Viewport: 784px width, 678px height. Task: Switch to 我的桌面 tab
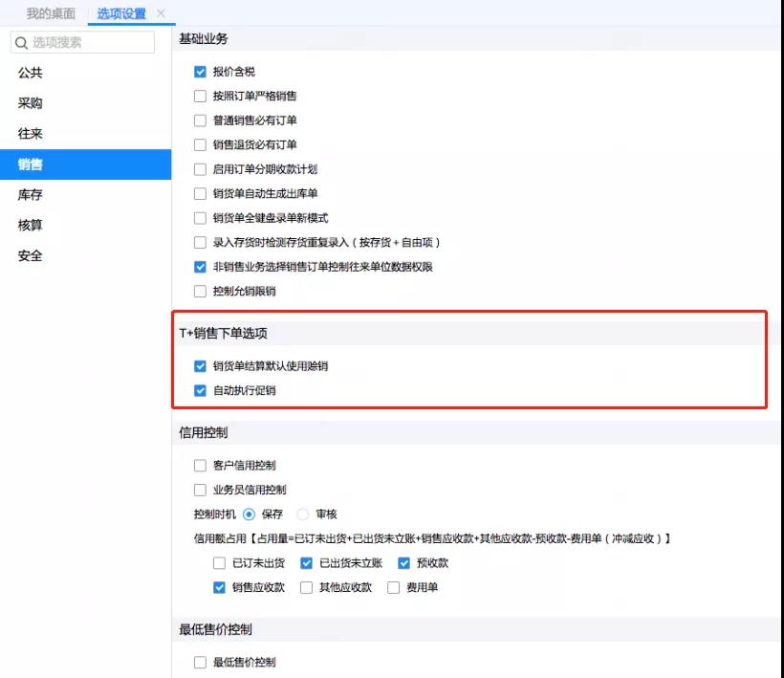coord(51,13)
